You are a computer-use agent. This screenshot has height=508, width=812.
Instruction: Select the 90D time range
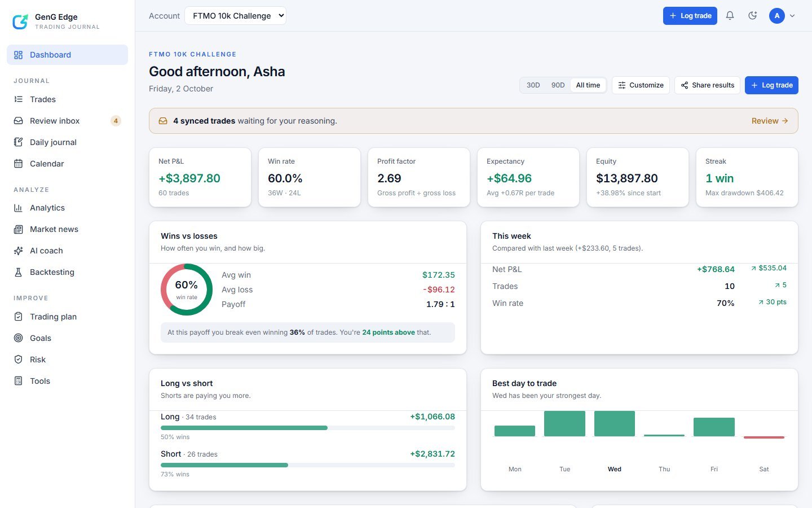pyautogui.click(x=558, y=85)
